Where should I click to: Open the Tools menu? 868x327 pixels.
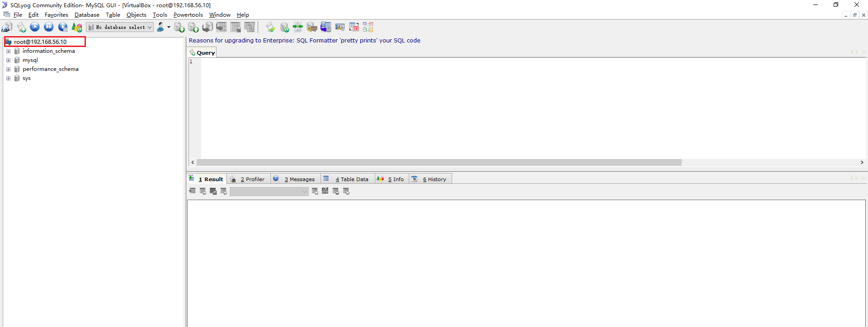[160, 15]
